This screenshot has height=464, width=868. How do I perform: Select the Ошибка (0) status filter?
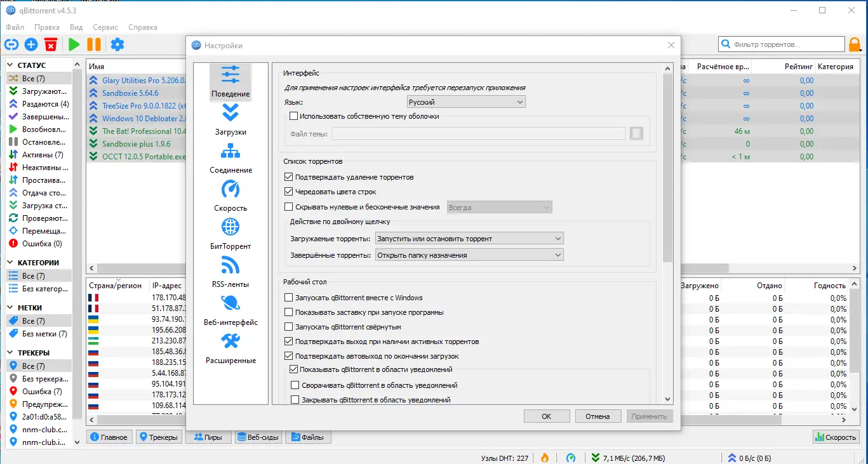(x=38, y=244)
